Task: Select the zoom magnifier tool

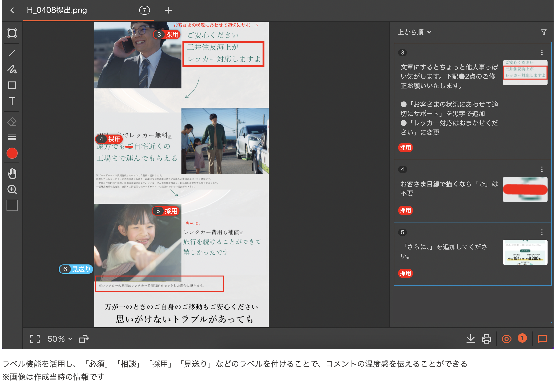Action: [12, 190]
